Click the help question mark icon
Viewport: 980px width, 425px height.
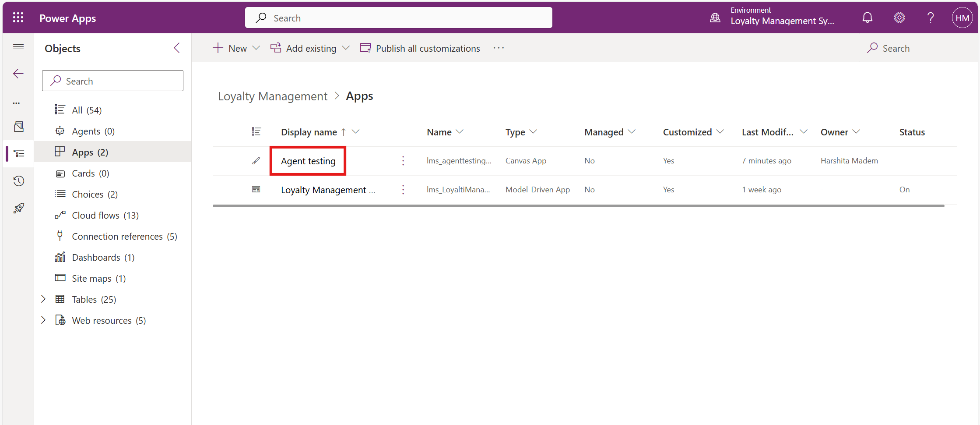pos(931,18)
